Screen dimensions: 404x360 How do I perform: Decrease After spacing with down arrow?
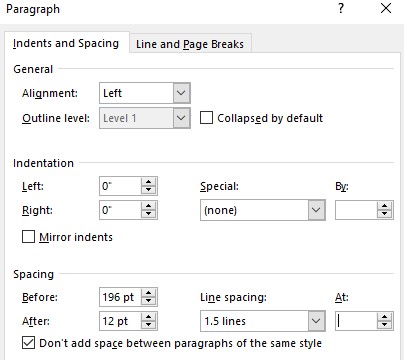pos(149,325)
